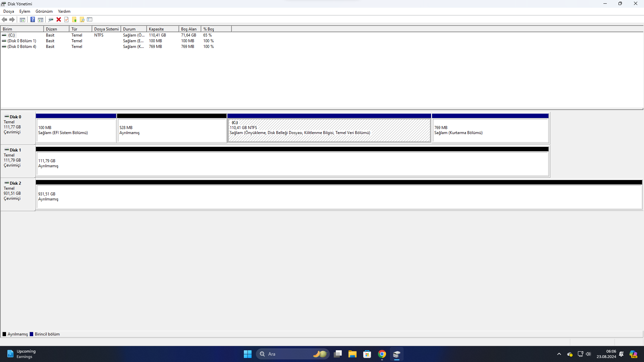Screen dimensions: 644x362
Task: Open the Eylem menu
Action: (24, 11)
